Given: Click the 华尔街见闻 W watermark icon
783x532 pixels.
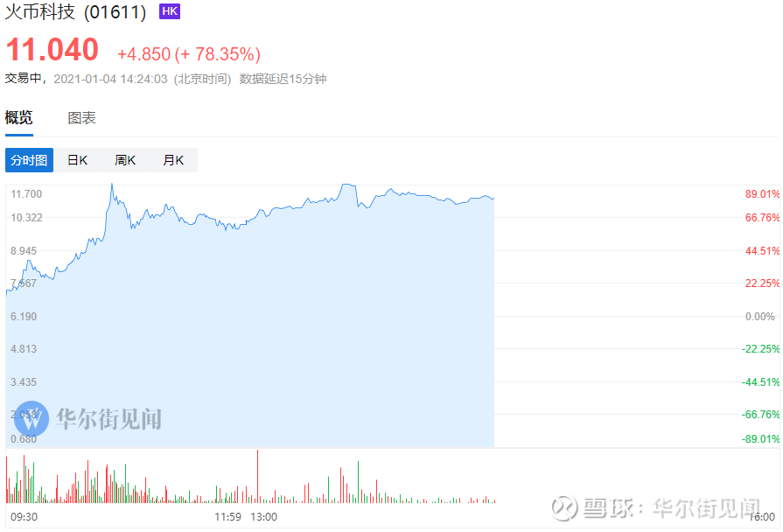Looking at the screenshot, I should coord(31,420).
